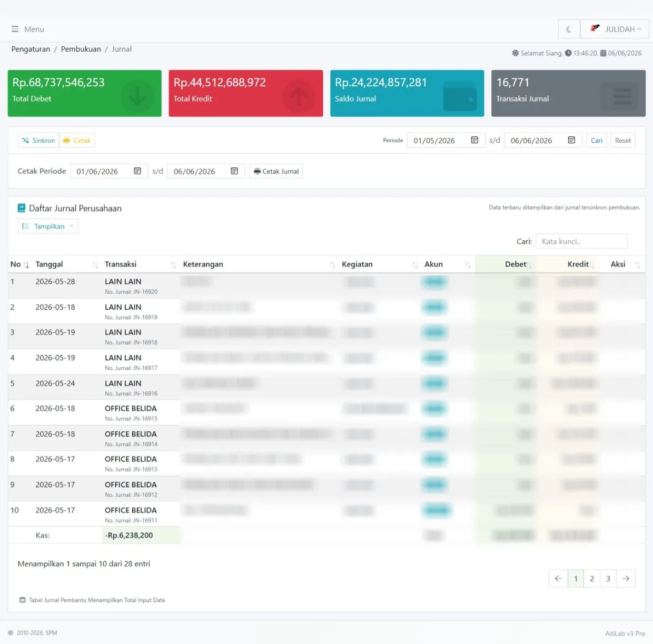Screen dimensions: 653x644
Task: Click the yellow Cetak print button
Action: [77, 141]
